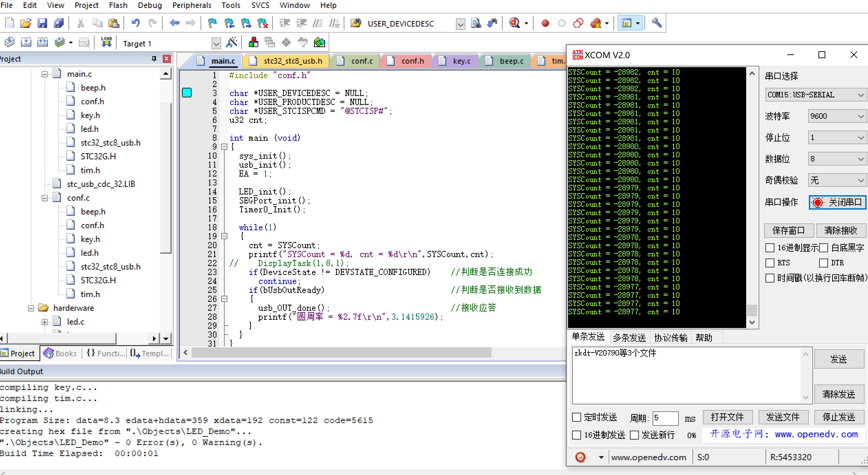Switch to the 多条发送 tab in XCOM
The width and height of the screenshot is (868, 475).
tap(629, 337)
